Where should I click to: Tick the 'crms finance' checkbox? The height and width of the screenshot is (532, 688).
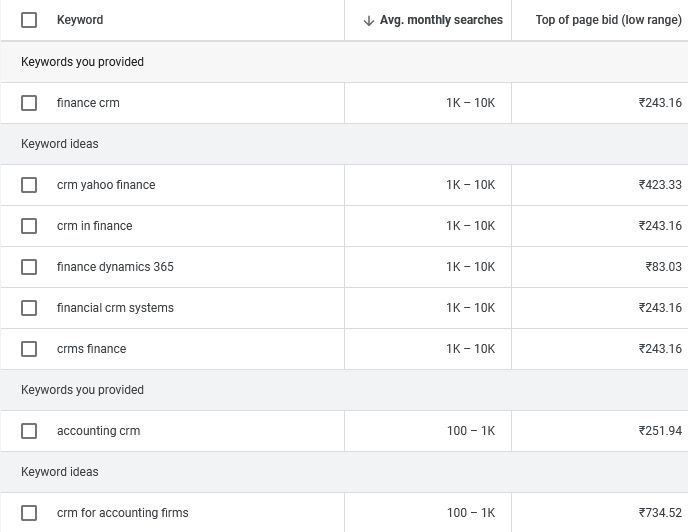pyautogui.click(x=29, y=349)
